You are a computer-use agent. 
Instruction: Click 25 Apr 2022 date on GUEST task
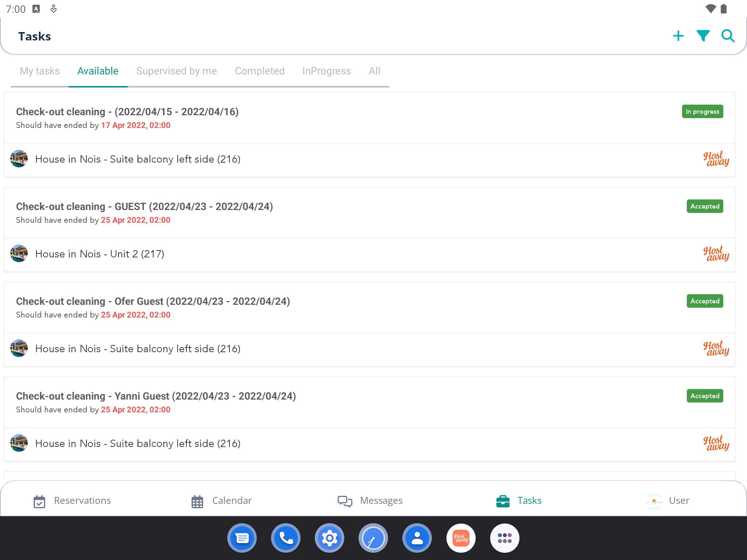(x=136, y=220)
